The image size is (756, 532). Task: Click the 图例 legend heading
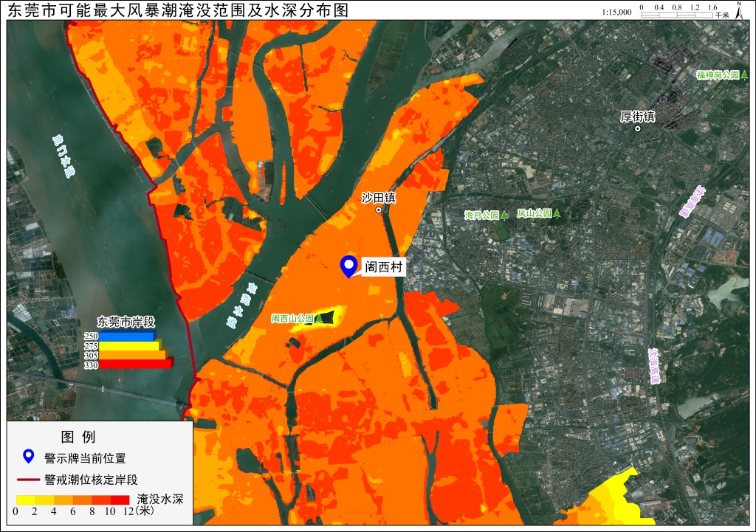[x=78, y=437]
